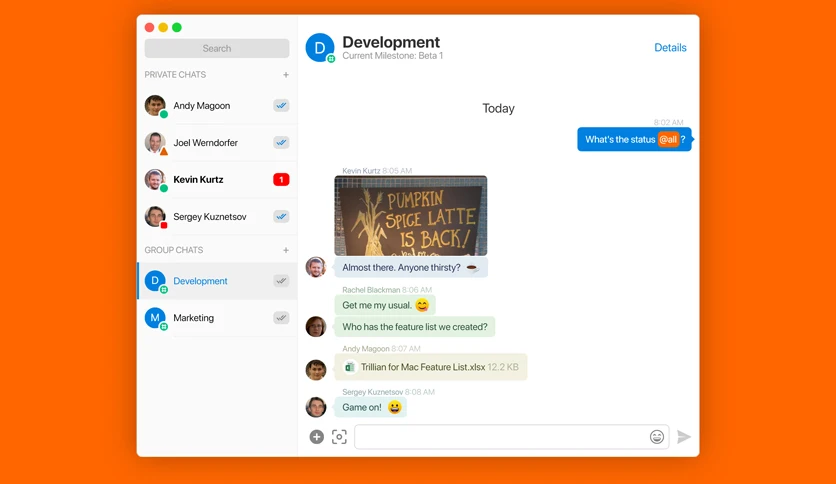Open the Trillian for Mac Feature List.xlsx attachment
Screen dimensions: 836x484
pos(431,367)
